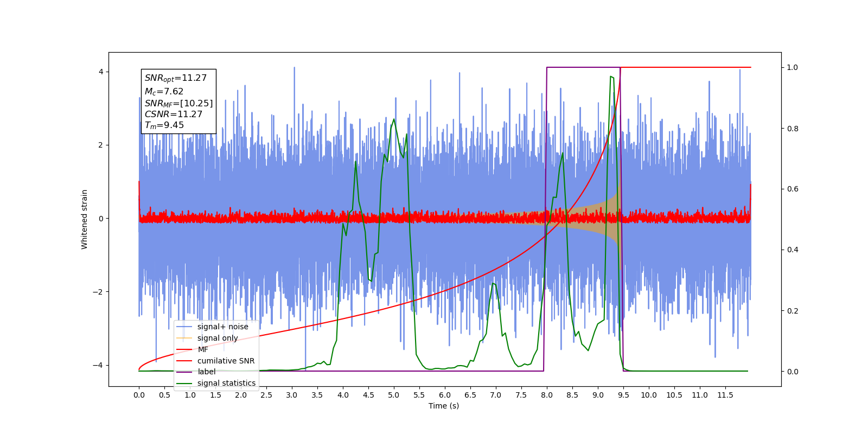Click the CSNR=11.27 annotation text
The height and width of the screenshot is (434, 868).
[174, 114]
